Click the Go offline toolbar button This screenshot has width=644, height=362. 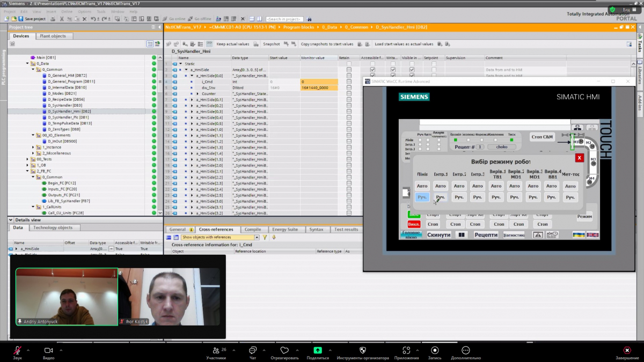coord(199,19)
